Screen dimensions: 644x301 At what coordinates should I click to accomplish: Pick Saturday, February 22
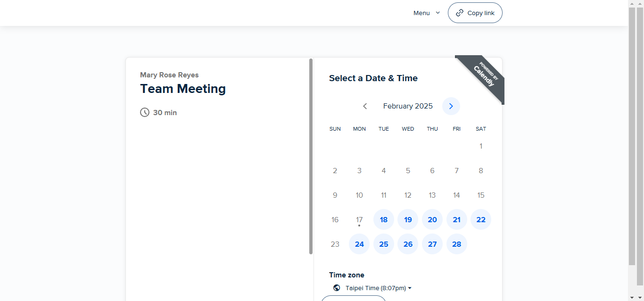point(481,219)
